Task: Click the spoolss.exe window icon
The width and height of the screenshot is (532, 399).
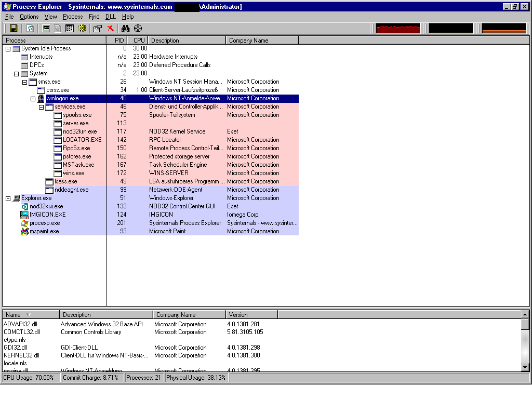Action: [x=58, y=115]
